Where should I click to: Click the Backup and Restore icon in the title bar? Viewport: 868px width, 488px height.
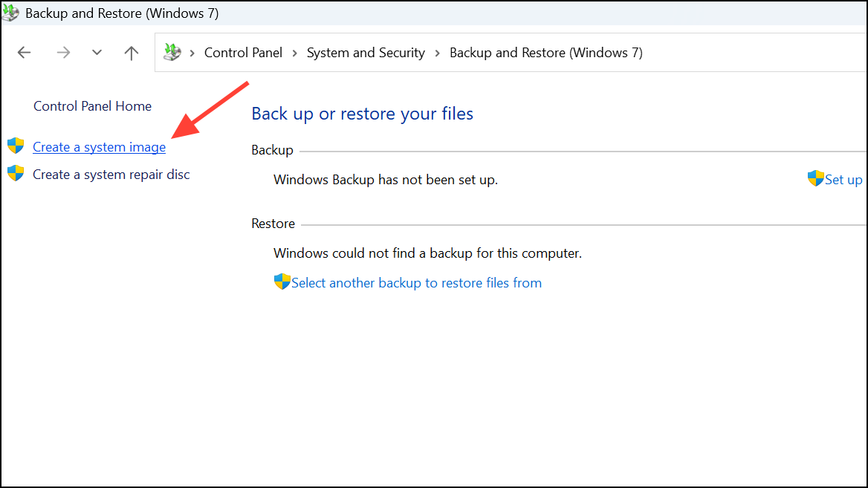tap(10, 12)
